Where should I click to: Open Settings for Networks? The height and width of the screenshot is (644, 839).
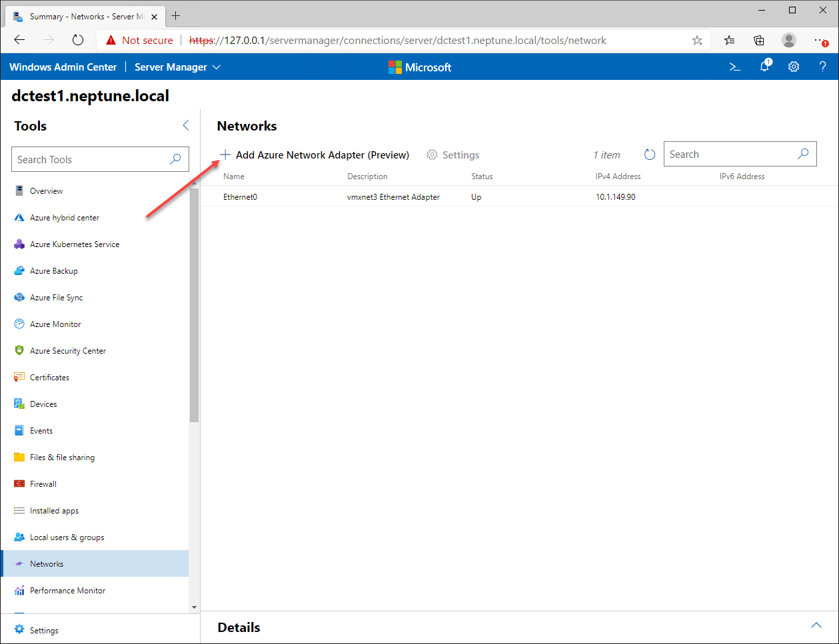pyautogui.click(x=453, y=155)
